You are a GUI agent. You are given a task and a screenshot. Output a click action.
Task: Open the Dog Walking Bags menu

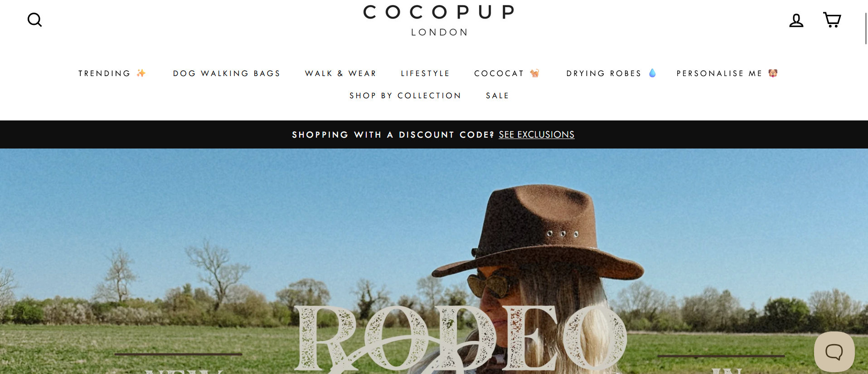(227, 73)
